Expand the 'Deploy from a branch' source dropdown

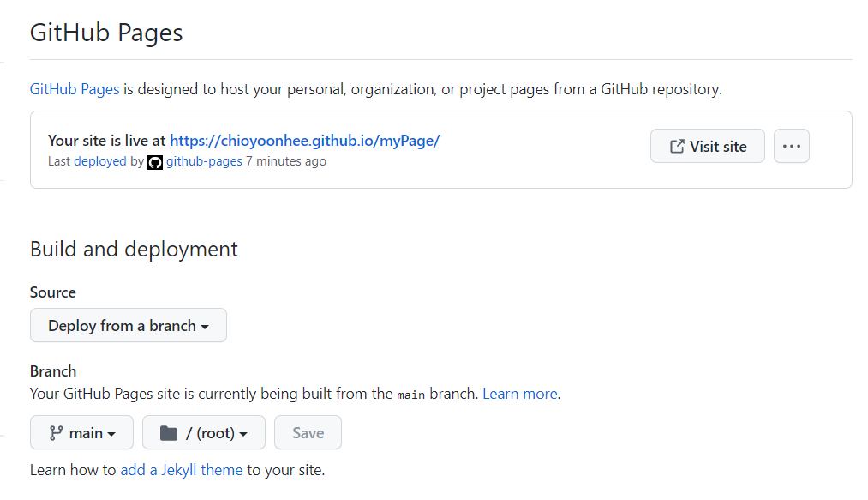(x=129, y=325)
